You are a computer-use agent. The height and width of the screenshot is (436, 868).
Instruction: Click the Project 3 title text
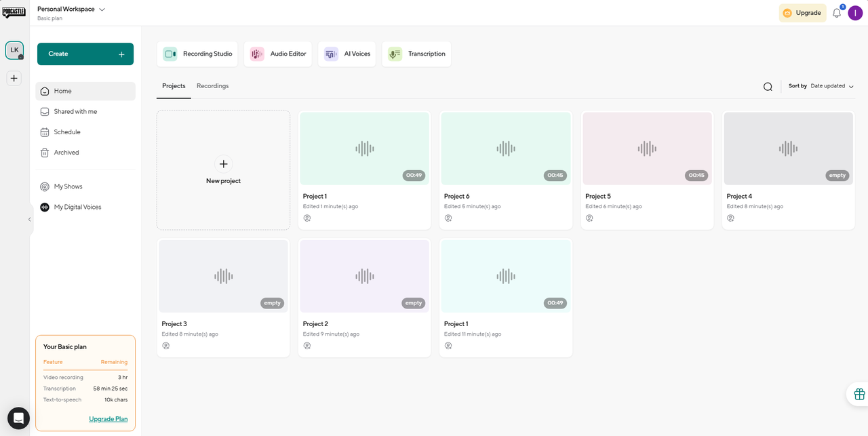point(174,324)
